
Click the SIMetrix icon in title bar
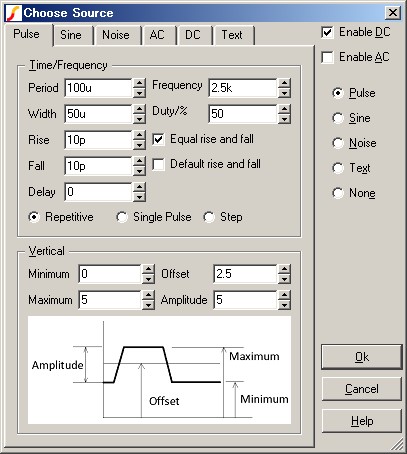[x=13, y=13]
